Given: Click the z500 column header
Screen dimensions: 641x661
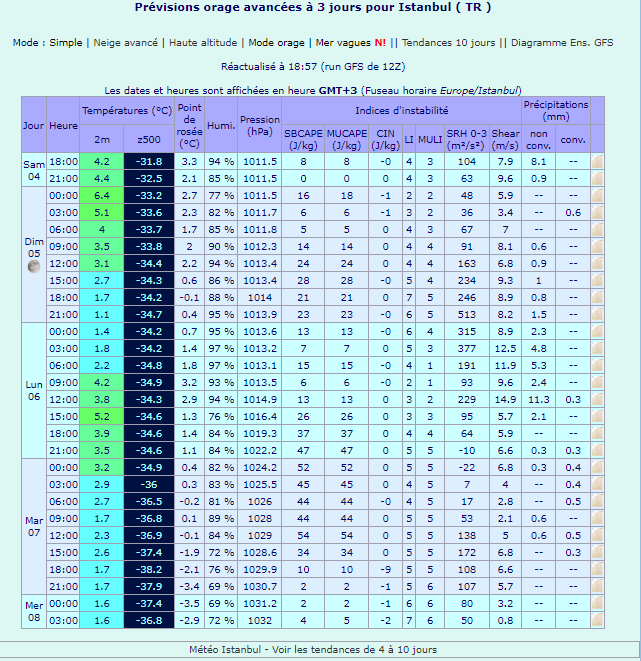Looking at the screenshot, I should [149, 139].
